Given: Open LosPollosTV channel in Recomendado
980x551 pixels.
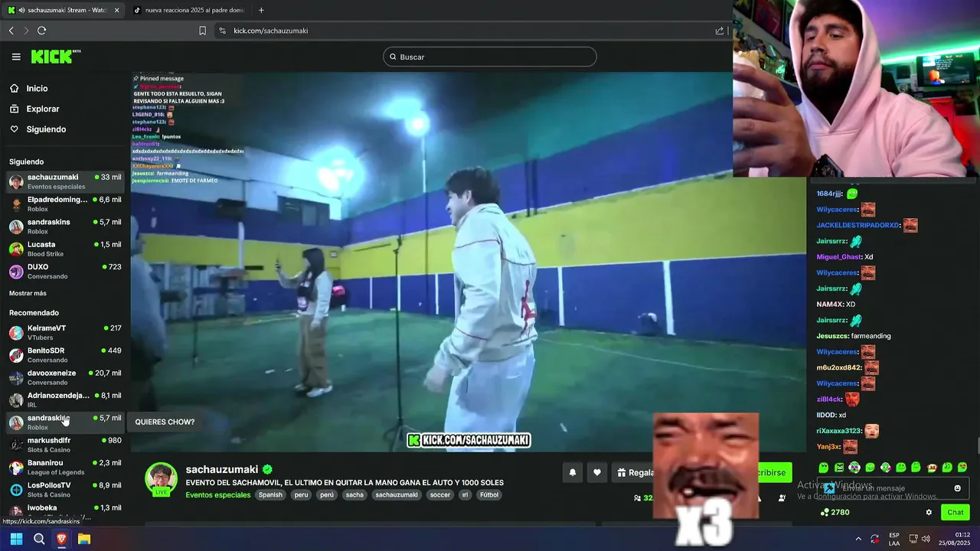Looking at the screenshot, I should point(65,490).
